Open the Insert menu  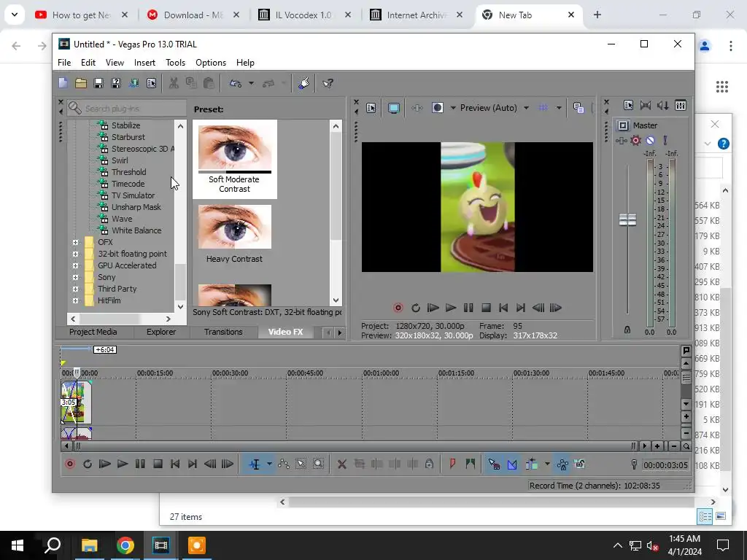(x=145, y=63)
